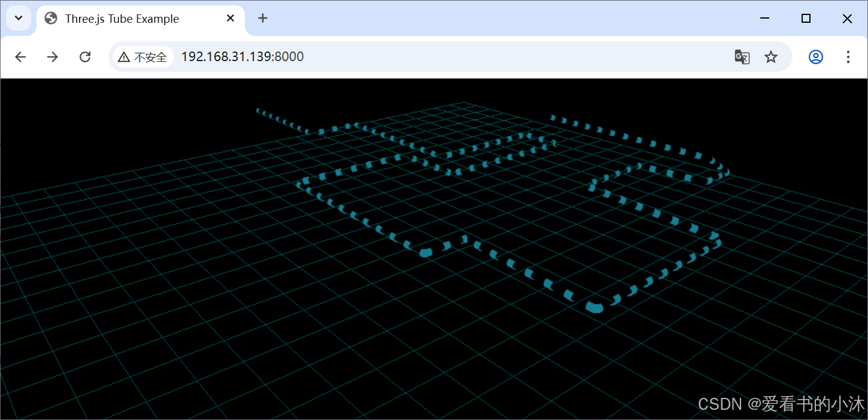Go back to previous page
868x420 pixels.
point(20,57)
